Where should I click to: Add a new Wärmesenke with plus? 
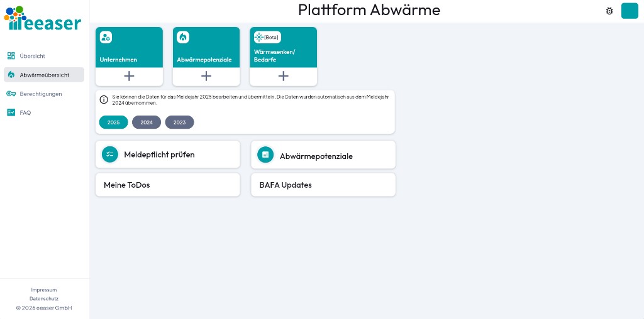point(284,76)
